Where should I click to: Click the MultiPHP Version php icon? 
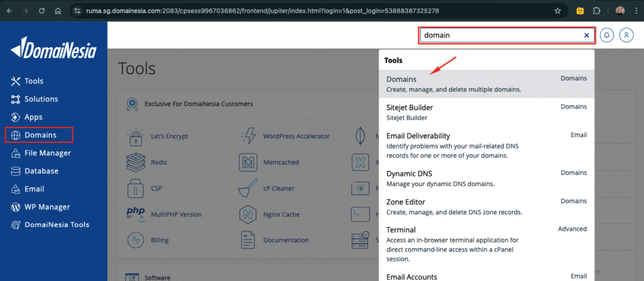pyautogui.click(x=135, y=214)
